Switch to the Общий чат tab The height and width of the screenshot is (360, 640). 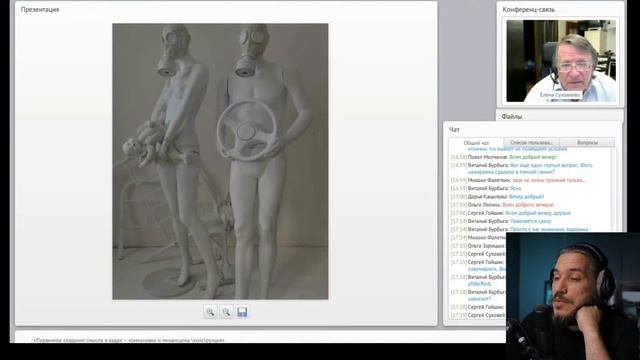(476, 143)
